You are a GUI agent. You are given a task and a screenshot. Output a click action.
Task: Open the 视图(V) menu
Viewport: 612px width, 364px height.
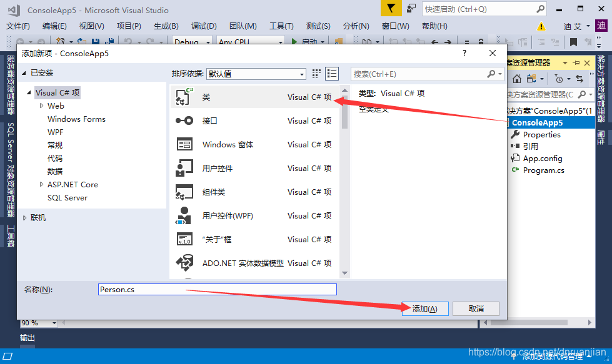[x=91, y=26]
